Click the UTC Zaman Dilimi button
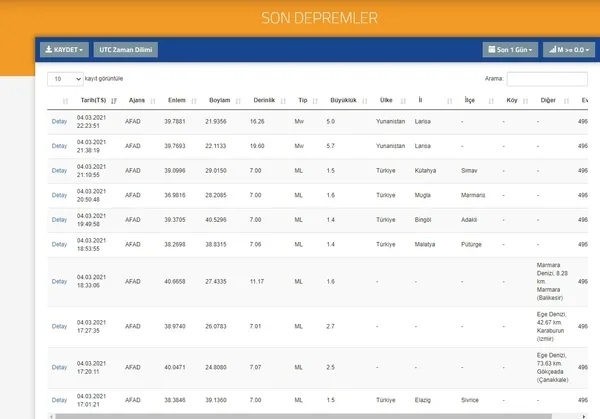 126,49
